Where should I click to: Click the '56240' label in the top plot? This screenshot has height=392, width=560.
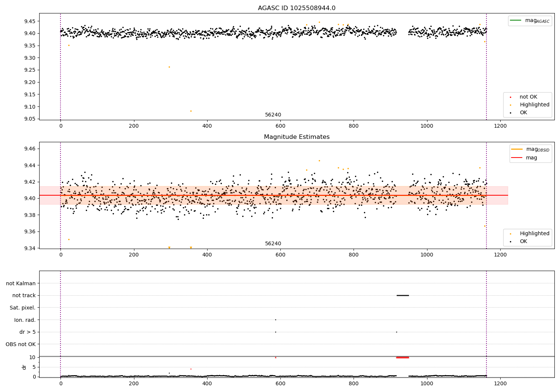point(273,115)
